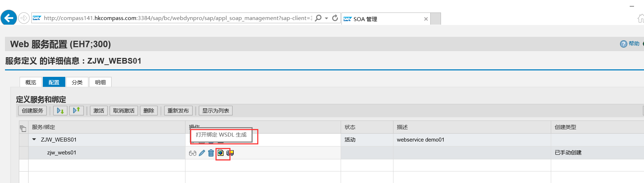644x183 pixels.
Task: Delete zjw_webs01 binding with trash icon
Action: (211, 153)
